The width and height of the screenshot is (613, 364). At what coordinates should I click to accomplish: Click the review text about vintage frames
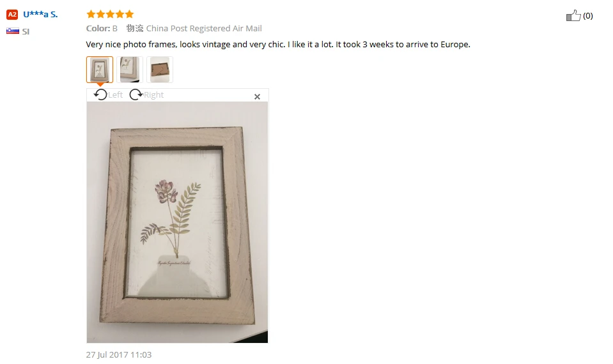tap(278, 45)
